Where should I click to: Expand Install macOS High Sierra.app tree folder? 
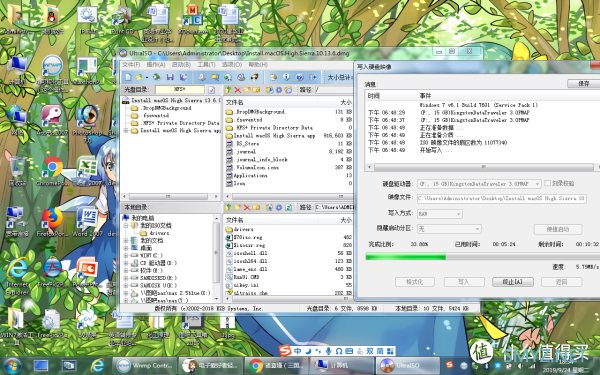pos(126,130)
